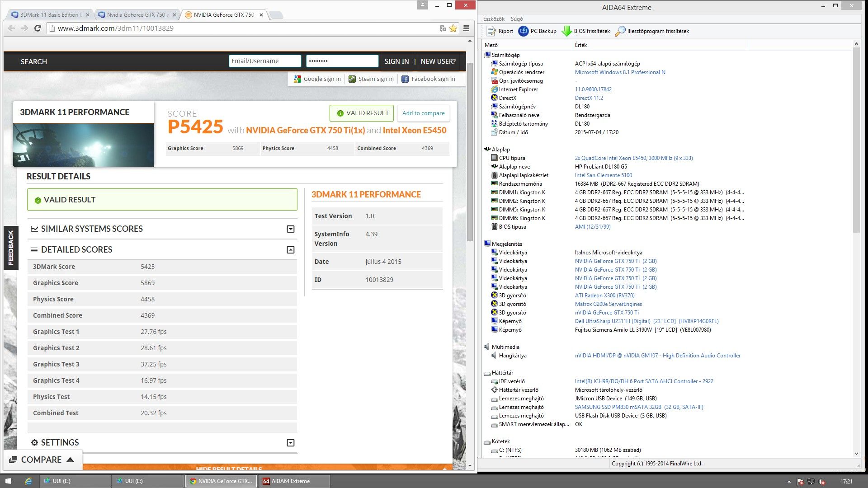Expand the Settings section
This screenshot has width=868, height=488.
291,443
